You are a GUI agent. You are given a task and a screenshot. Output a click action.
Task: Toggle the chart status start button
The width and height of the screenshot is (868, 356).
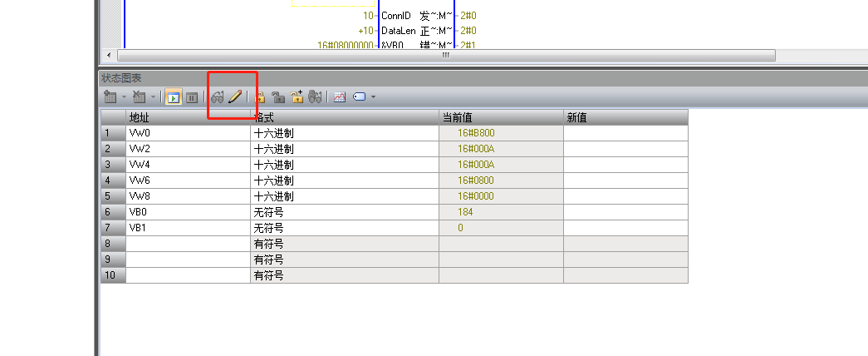pos(173,97)
